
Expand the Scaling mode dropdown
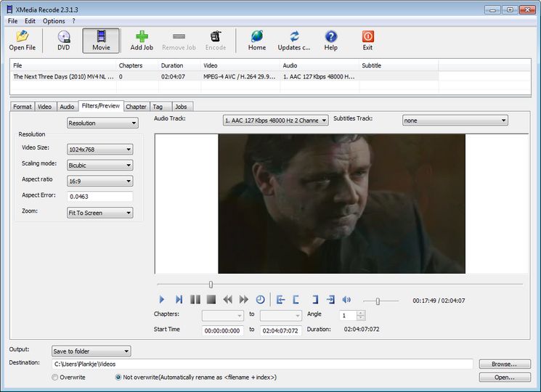(x=99, y=166)
